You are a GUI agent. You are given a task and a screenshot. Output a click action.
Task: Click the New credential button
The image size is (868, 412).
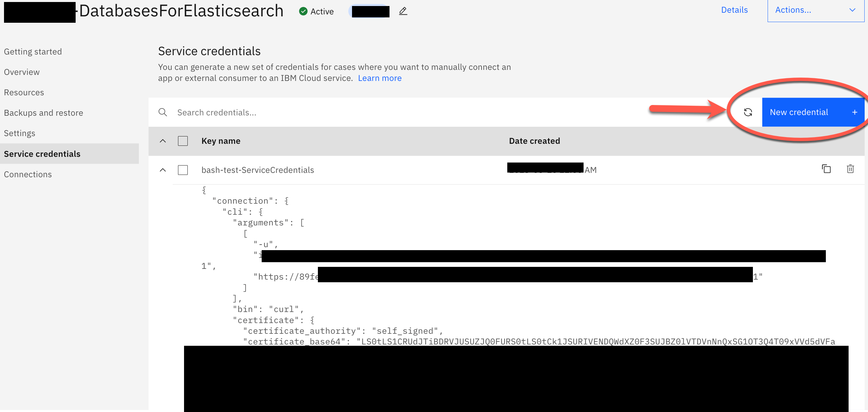point(799,112)
